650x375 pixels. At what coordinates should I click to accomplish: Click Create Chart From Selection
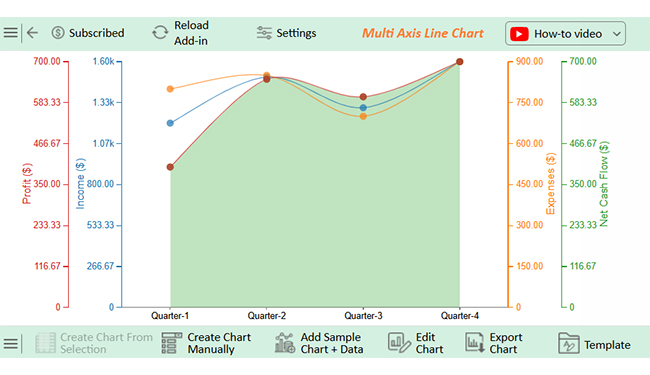tap(94, 343)
